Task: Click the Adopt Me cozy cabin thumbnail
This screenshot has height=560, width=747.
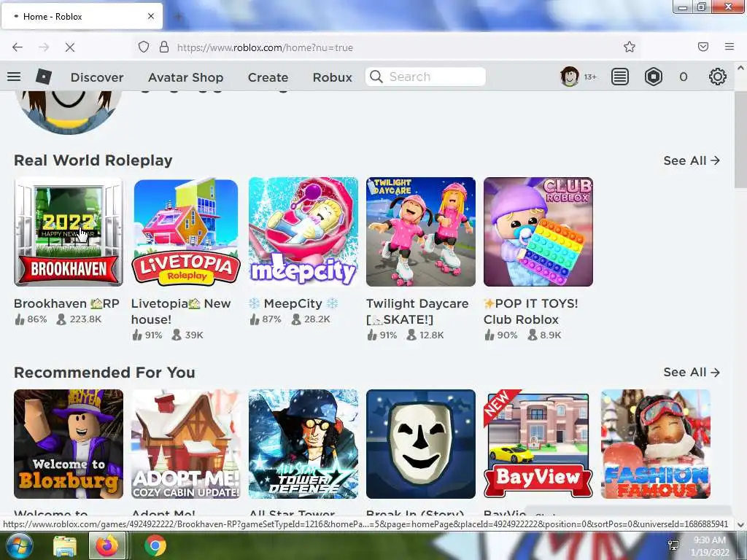Action: click(186, 444)
